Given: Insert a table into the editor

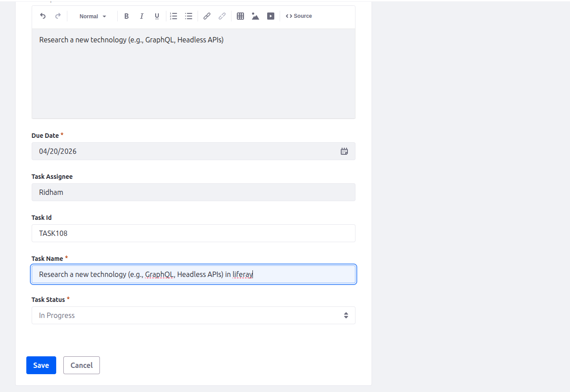Looking at the screenshot, I should (240, 16).
